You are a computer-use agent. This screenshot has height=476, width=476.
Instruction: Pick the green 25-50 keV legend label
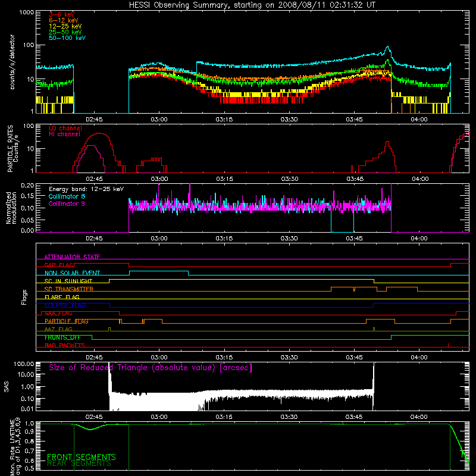[x=65, y=32]
